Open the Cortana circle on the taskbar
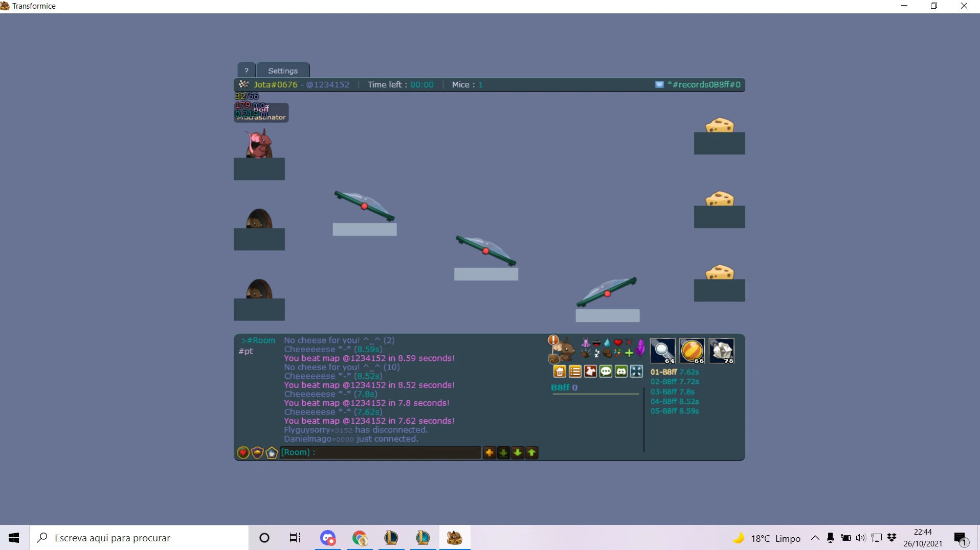This screenshot has width=980, height=550. 264,538
